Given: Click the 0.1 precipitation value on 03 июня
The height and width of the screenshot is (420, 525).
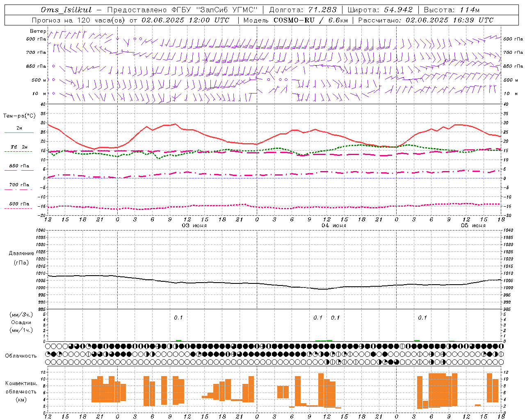Looking at the screenshot, I should coord(178,318).
